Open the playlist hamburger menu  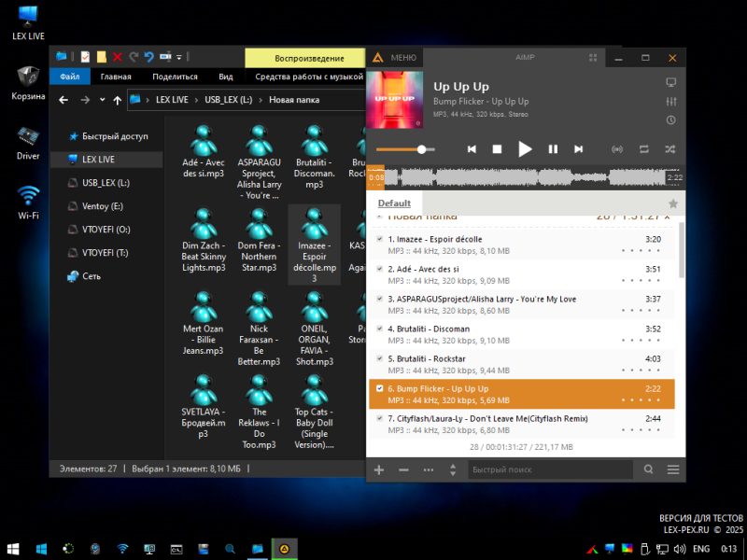(x=673, y=469)
